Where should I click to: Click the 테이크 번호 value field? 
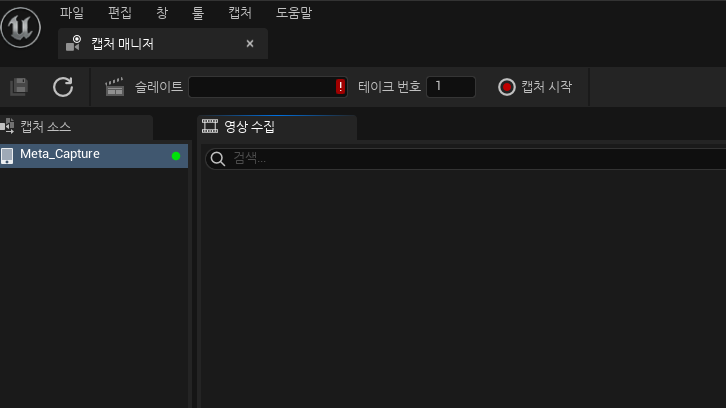point(451,87)
